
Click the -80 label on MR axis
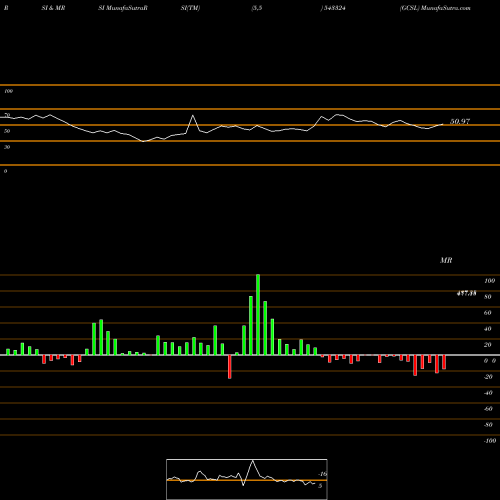point(488,425)
